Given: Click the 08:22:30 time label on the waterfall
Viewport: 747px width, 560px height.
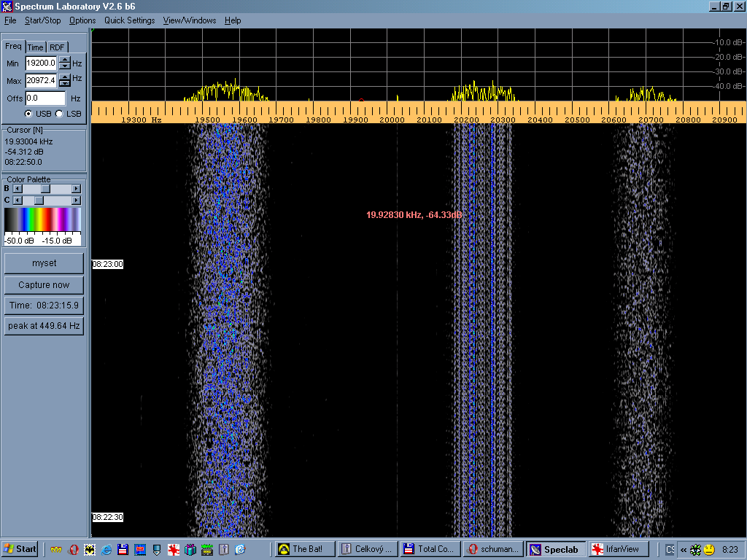Looking at the screenshot, I should coord(108,517).
